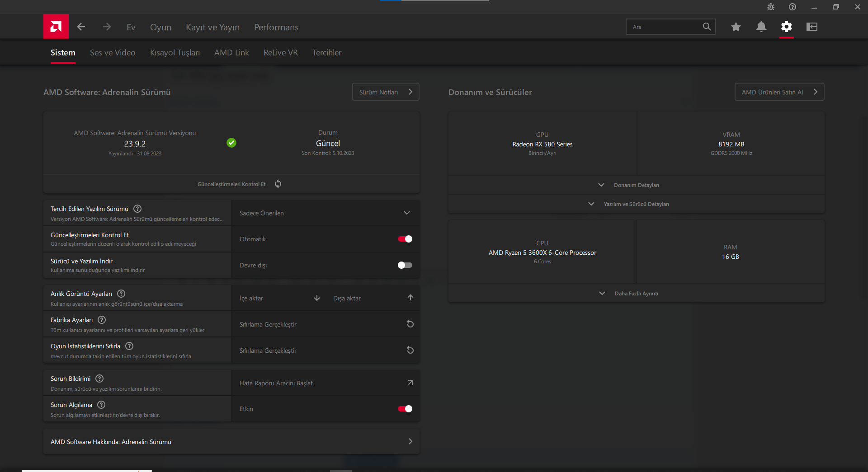Open the help question mark in title bar

pyautogui.click(x=793, y=7)
